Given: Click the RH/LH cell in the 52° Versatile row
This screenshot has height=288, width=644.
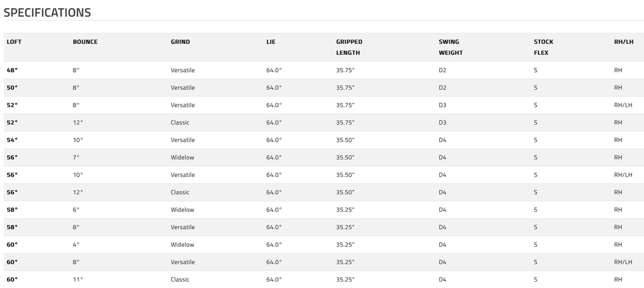Looking at the screenshot, I should pos(623,105).
